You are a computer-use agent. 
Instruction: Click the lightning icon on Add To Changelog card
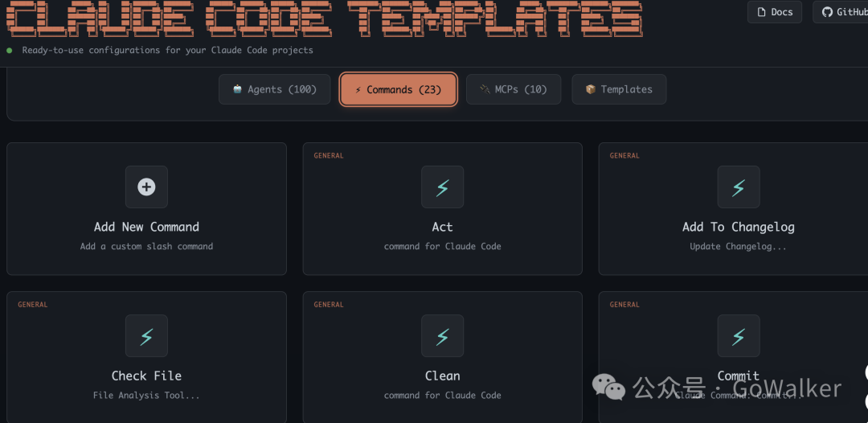click(x=739, y=187)
